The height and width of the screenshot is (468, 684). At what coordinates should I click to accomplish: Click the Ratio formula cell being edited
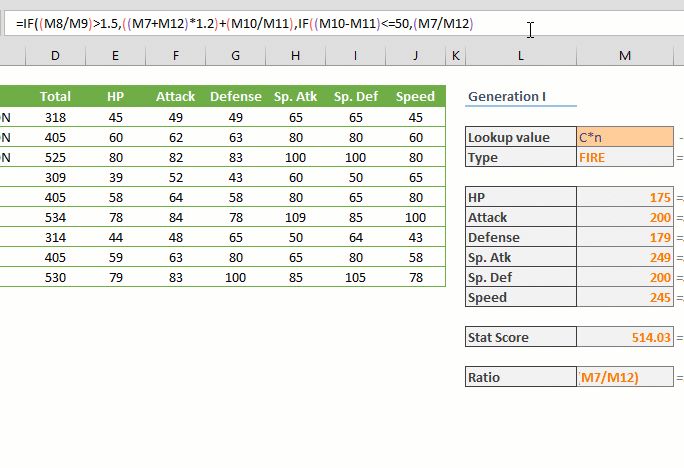coord(625,377)
